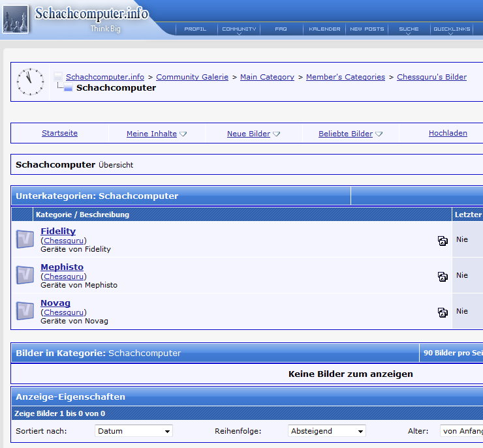
Task: Open the Fidelity subcategory link
Action: point(58,231)
